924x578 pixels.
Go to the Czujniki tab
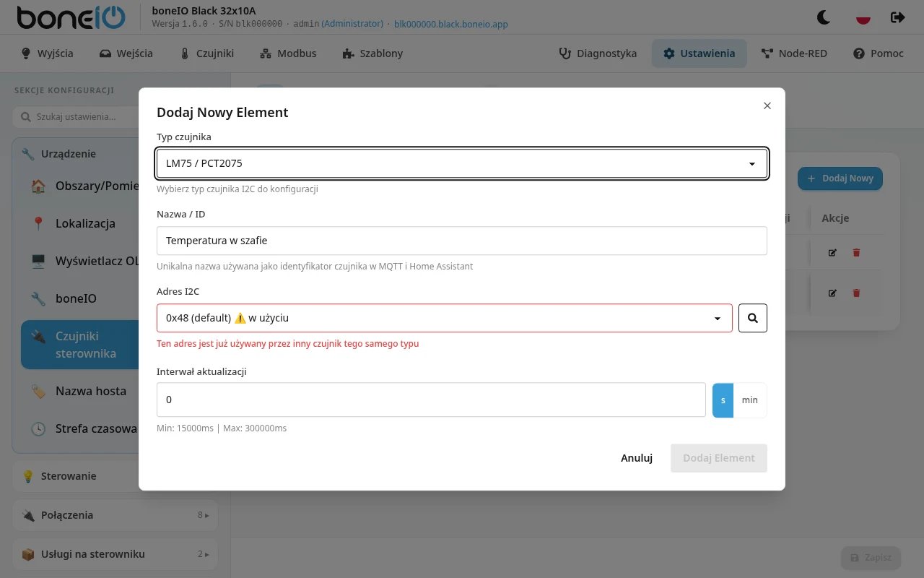tap(206, 53)
